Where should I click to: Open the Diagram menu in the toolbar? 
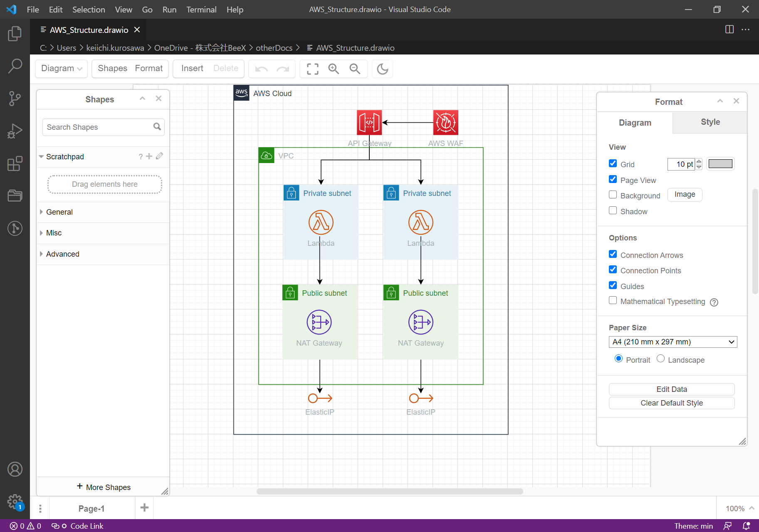coord(61,69)
